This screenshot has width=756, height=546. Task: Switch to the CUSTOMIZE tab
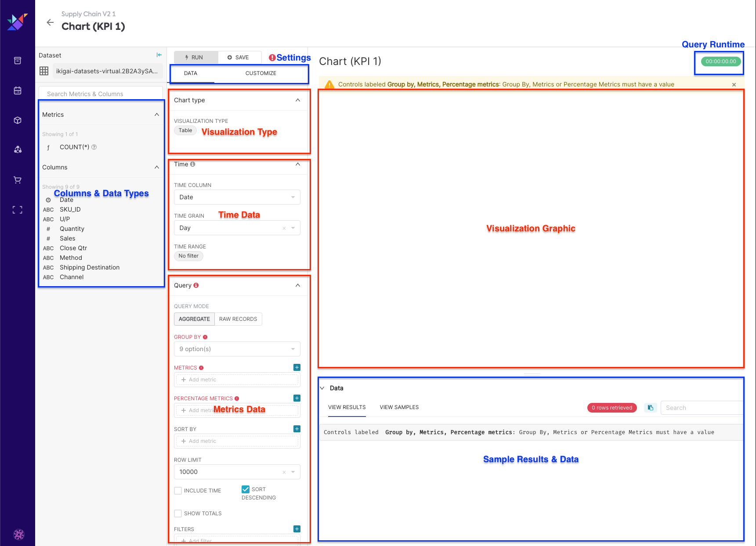pyautogui.click(x=260, y=73)
